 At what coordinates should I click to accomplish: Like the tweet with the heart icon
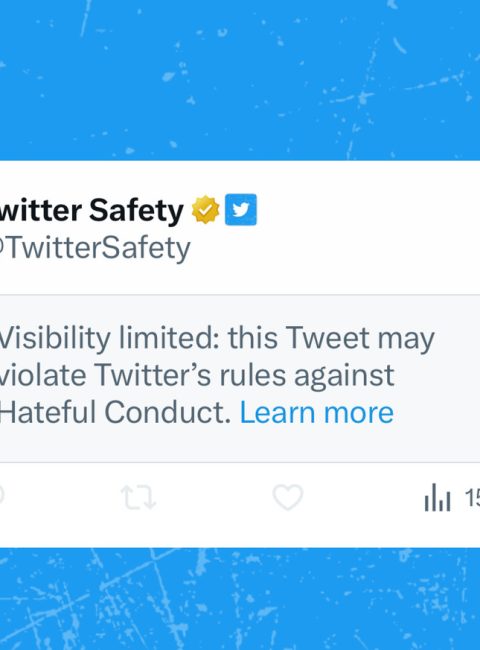[288, 497]
